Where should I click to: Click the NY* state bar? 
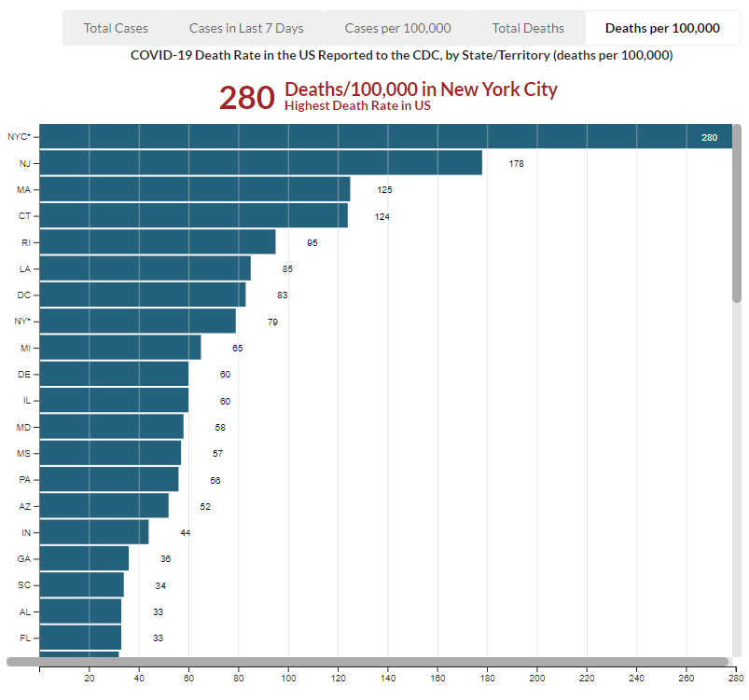tap(137, 322)
